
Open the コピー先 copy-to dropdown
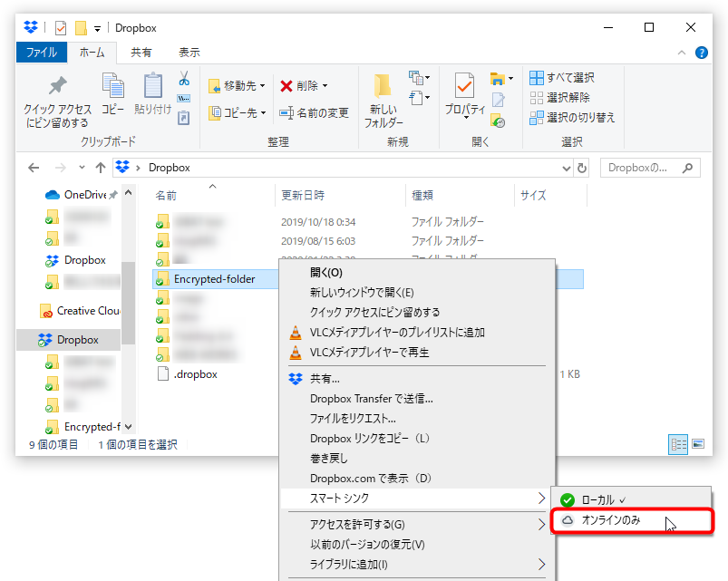(237, 112)
